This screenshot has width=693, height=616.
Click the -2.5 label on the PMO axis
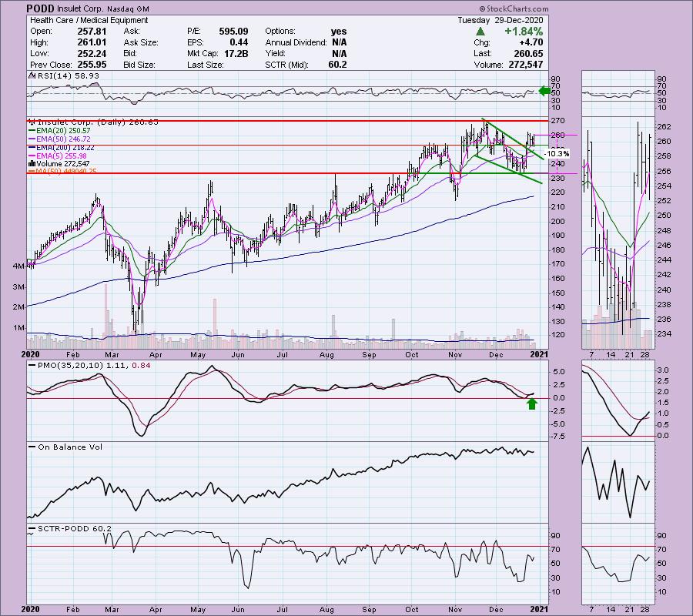pos(559,411)
